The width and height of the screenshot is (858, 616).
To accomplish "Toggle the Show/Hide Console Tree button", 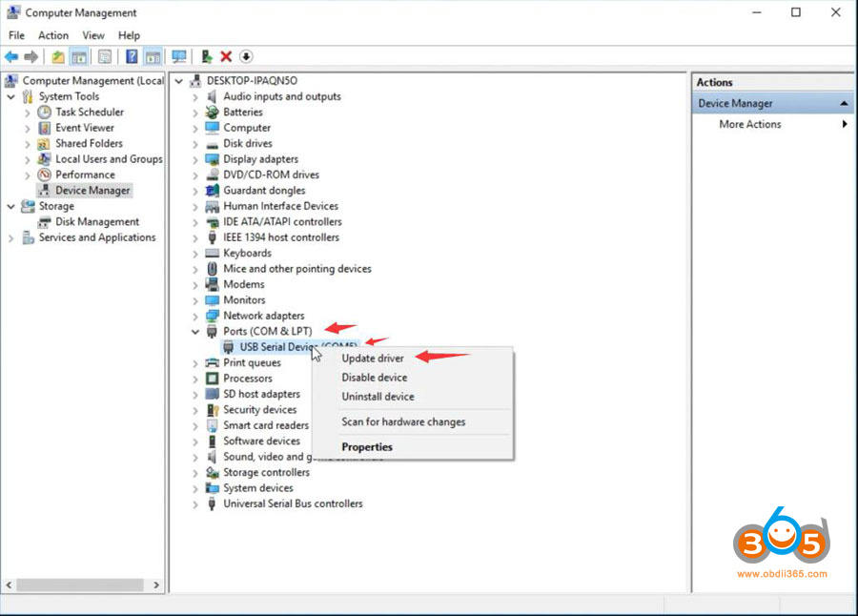I will pyautogui.click(x=79, y=57).
